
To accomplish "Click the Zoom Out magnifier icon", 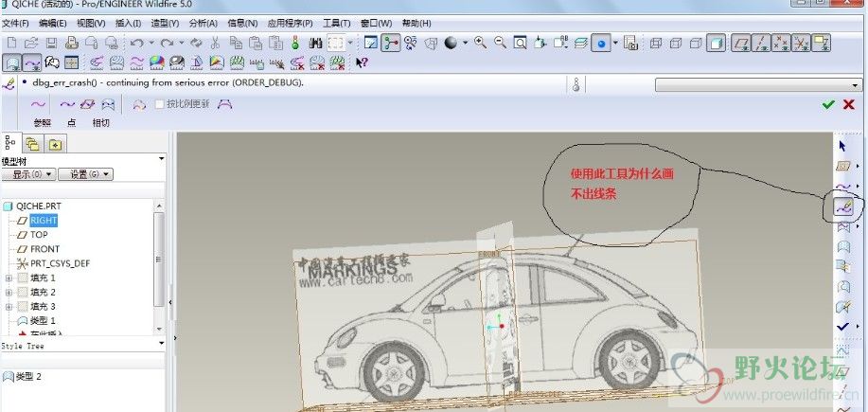I will (x=500, y=43).
